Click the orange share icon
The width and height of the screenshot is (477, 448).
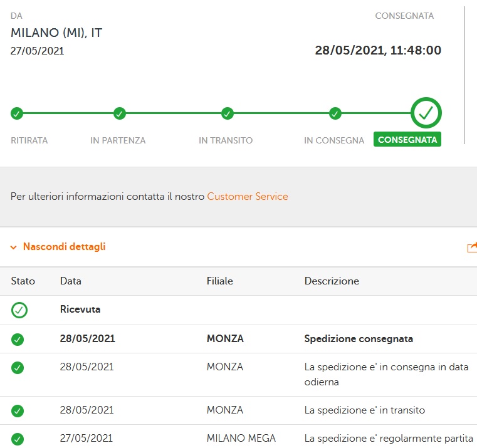point(472,247)
